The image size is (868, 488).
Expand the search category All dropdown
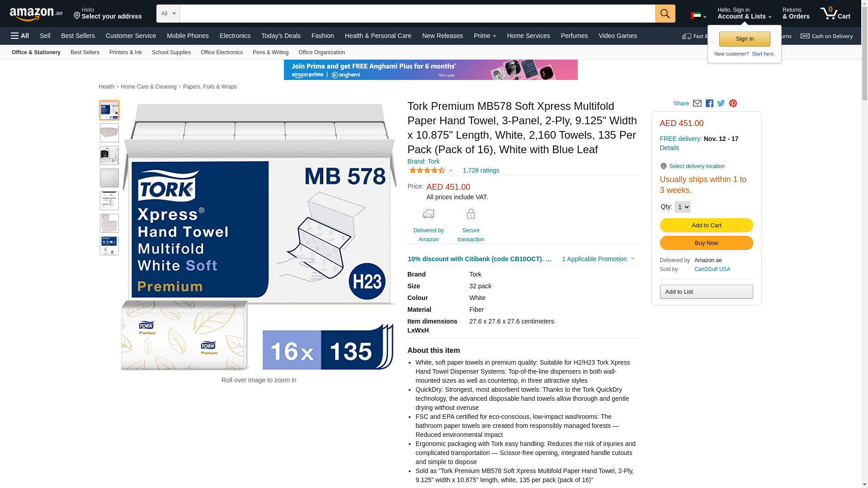click(x=168, y=14)
